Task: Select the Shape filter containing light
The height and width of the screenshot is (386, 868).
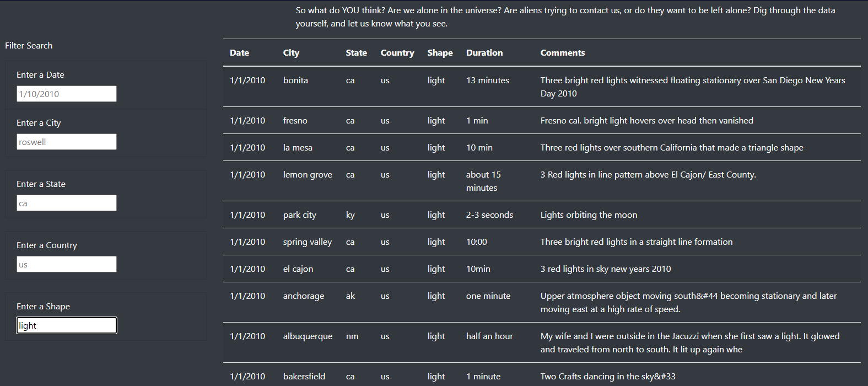Action: [66, 325]
